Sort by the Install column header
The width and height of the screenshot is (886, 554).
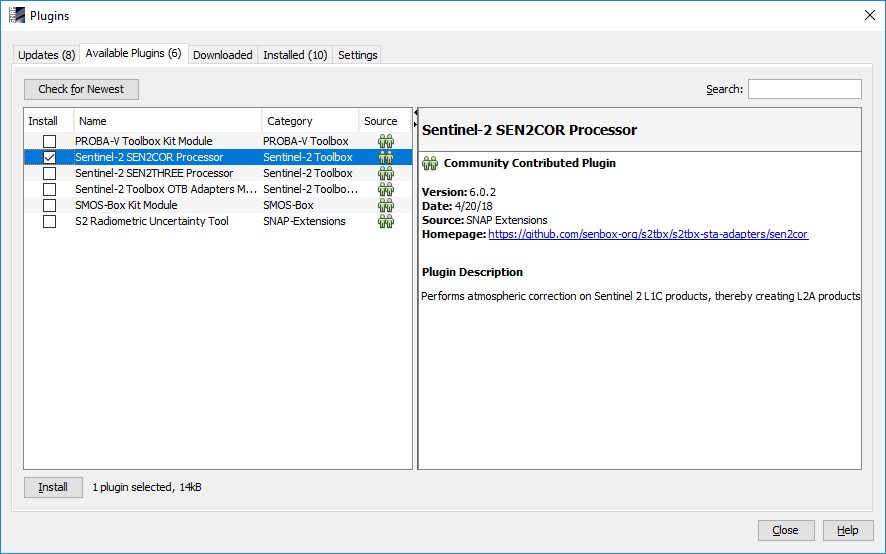click(49, 121)
